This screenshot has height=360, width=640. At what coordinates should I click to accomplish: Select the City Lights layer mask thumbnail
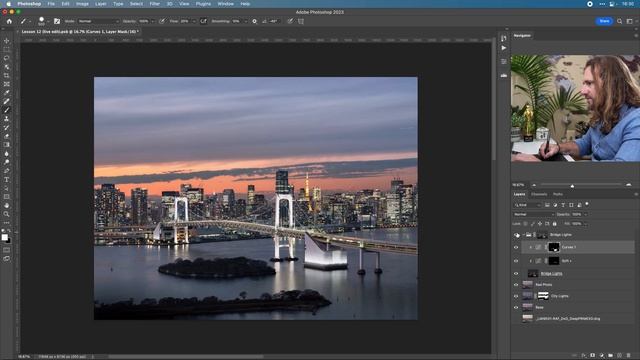tap(543, 296)
